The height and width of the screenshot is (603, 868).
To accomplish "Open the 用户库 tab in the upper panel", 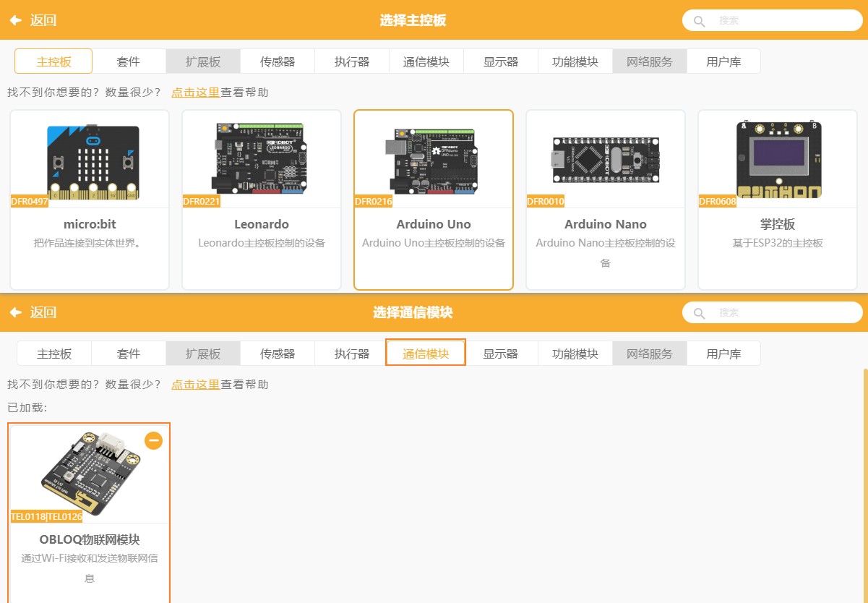I will (x=723, y=61).
